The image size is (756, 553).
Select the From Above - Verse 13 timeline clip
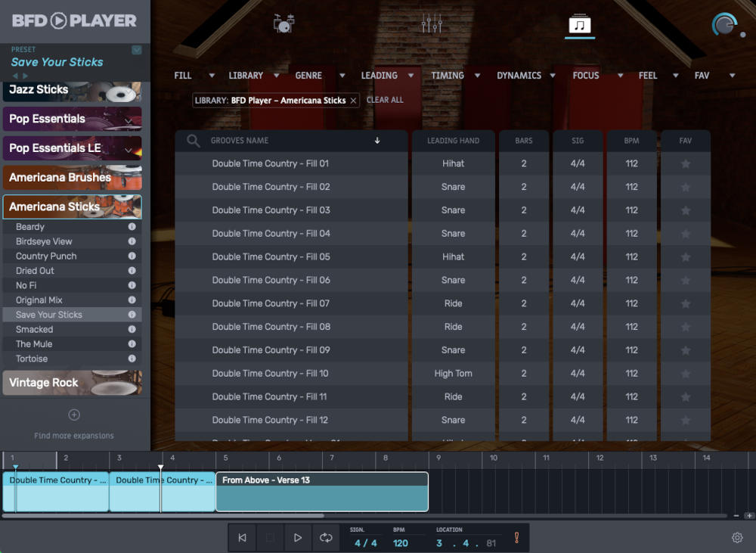coord(321,492)
